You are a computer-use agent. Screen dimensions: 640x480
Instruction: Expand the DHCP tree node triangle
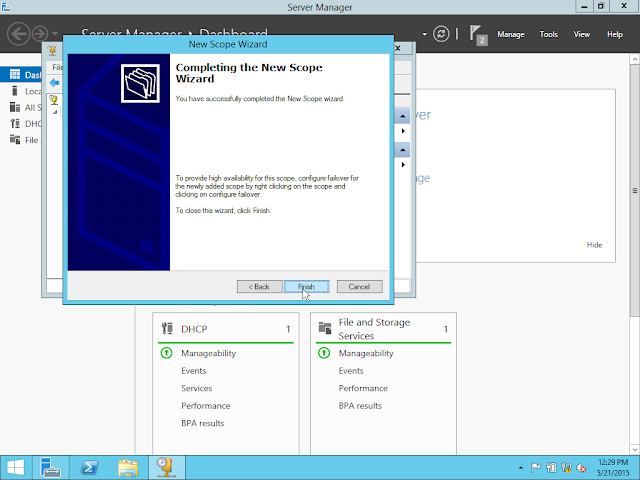(55, 111)
